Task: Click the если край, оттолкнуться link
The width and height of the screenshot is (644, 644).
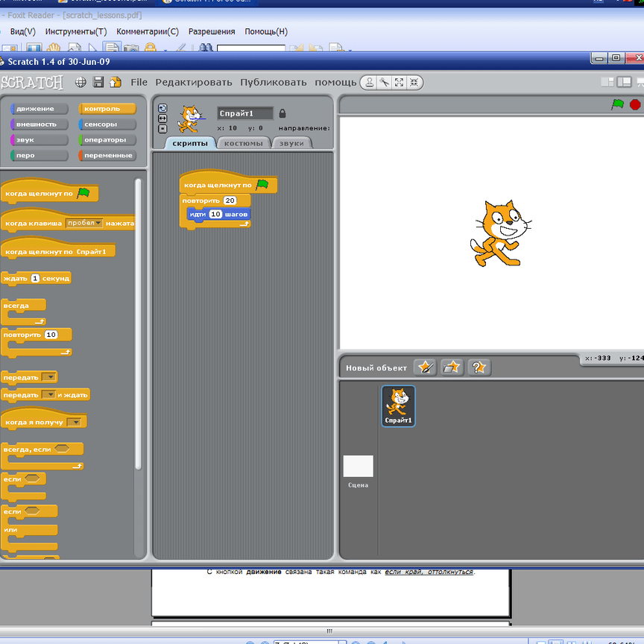Action: click(x=429, y=572)
